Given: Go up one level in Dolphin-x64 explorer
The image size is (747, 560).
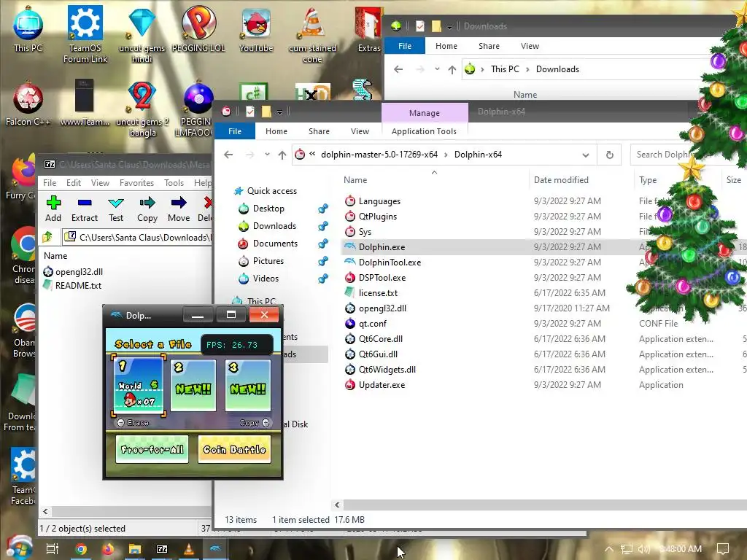Looking at the screenshot, I should coord(282,155).
